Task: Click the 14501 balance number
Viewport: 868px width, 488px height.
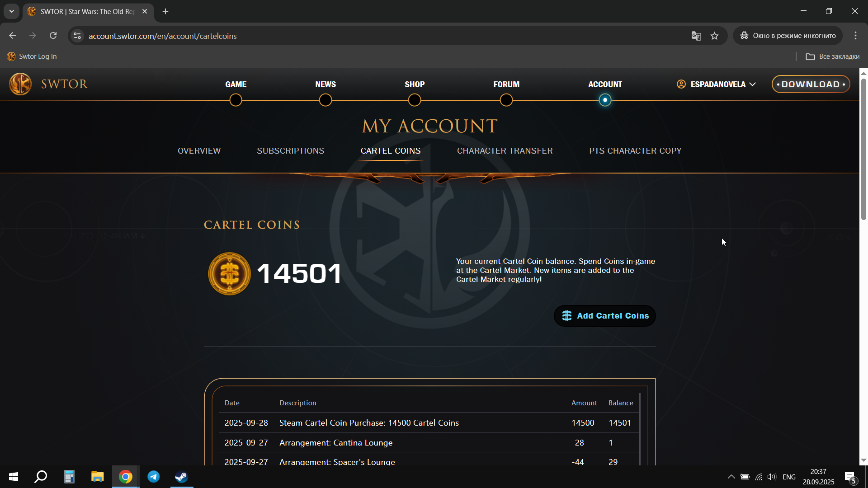Action: 299,274
